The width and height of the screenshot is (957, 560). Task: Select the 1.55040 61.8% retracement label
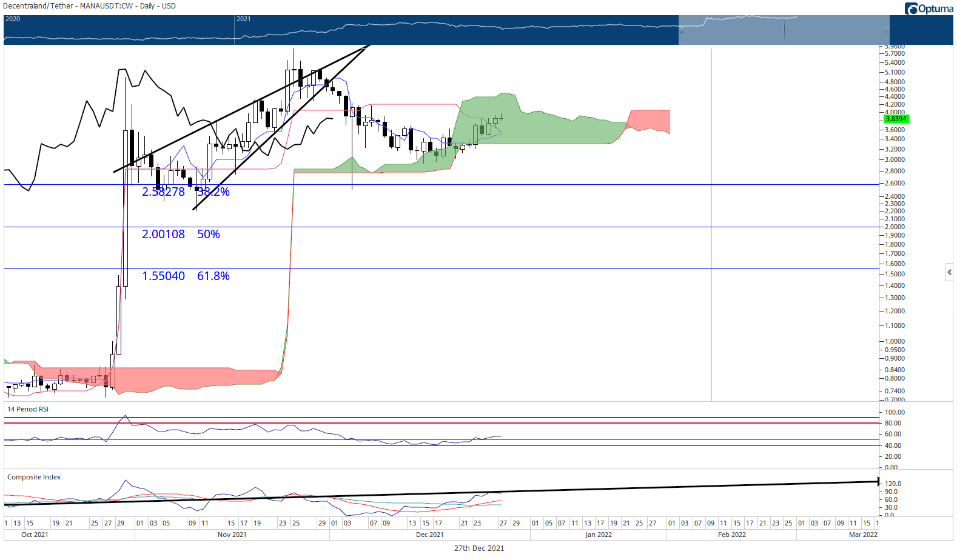(186, 276)
